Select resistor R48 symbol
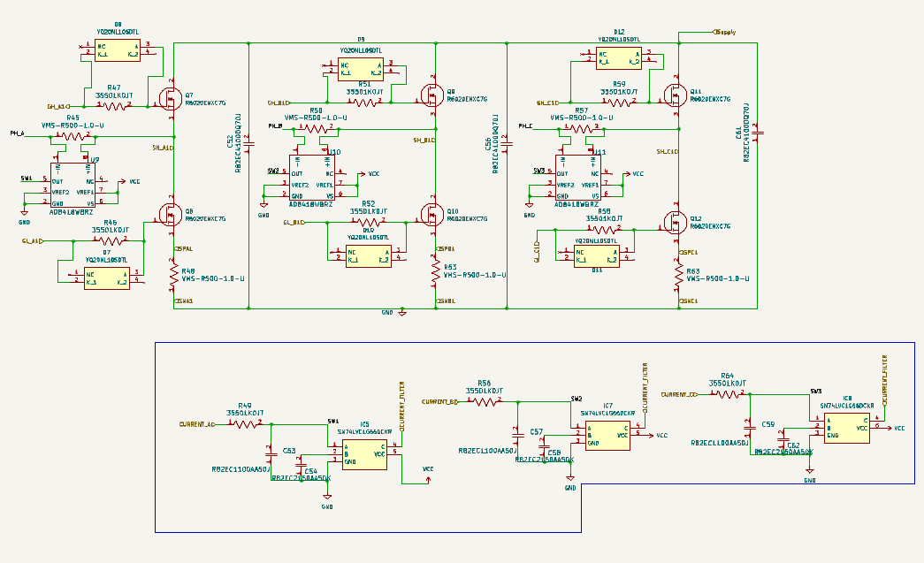Viewport: 924px width, 563px height. point(174,277)
